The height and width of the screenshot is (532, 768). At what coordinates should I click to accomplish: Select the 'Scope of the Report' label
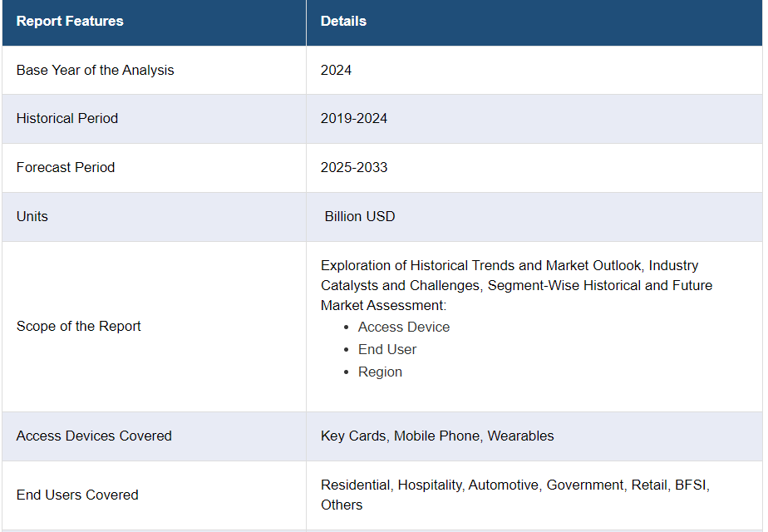point(79,326)
